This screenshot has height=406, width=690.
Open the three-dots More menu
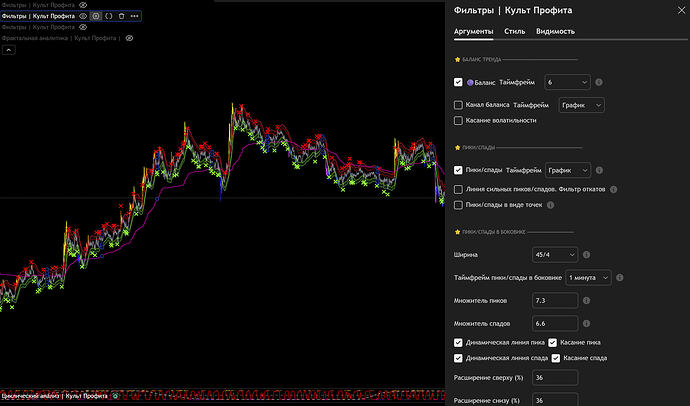135,16
